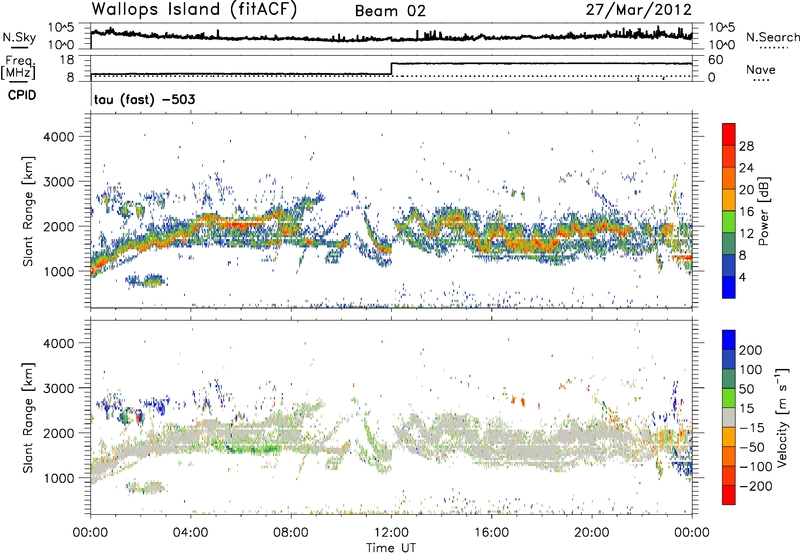Click the "24" label on power color bar
The height and width of the screenshot is (554, 800).
pyautogui.click(x=746, y=168)
